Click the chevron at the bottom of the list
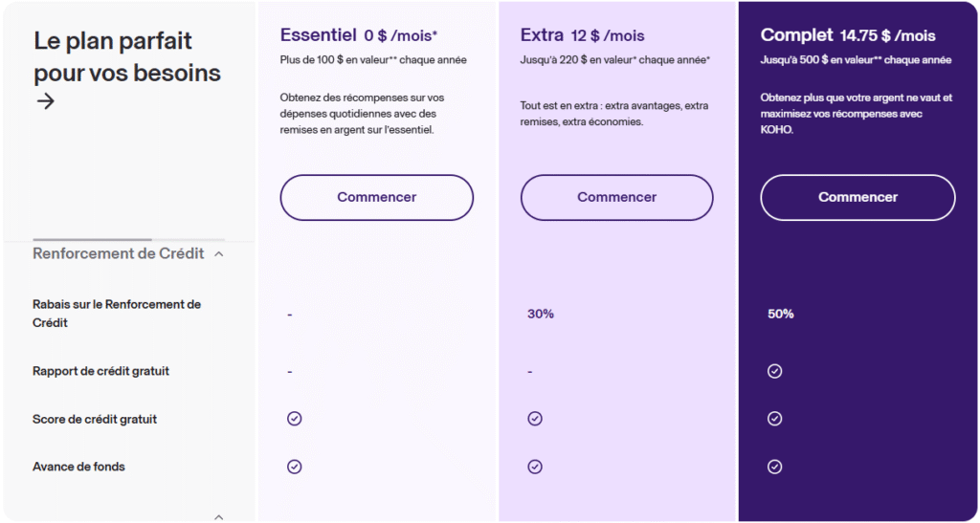 218,517
